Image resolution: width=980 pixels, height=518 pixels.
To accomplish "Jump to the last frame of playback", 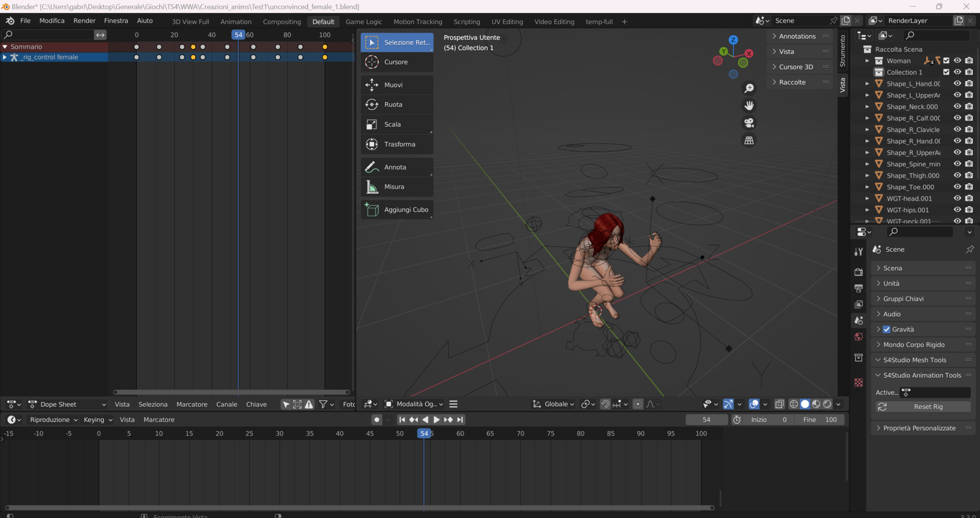I will [460, 420].
